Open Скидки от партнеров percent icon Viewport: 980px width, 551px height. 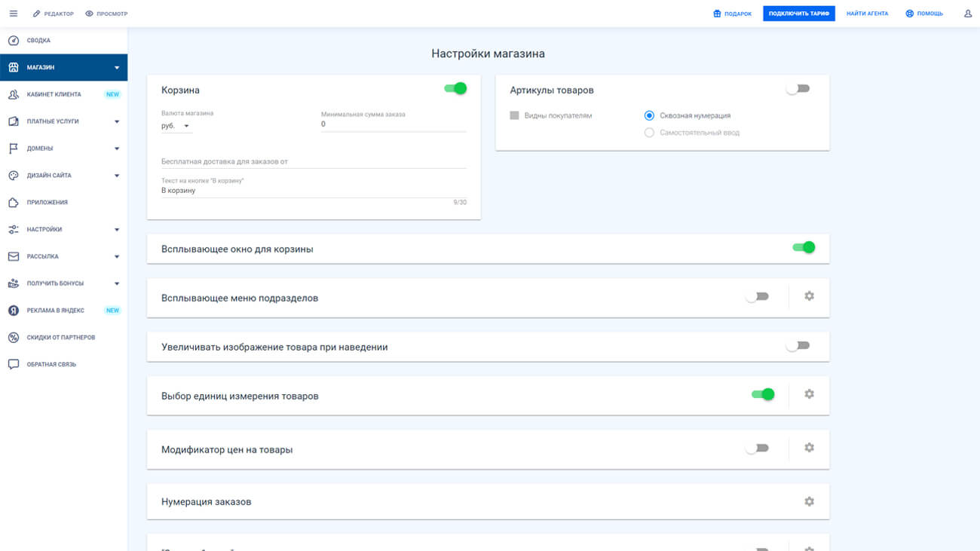[13, 338]
